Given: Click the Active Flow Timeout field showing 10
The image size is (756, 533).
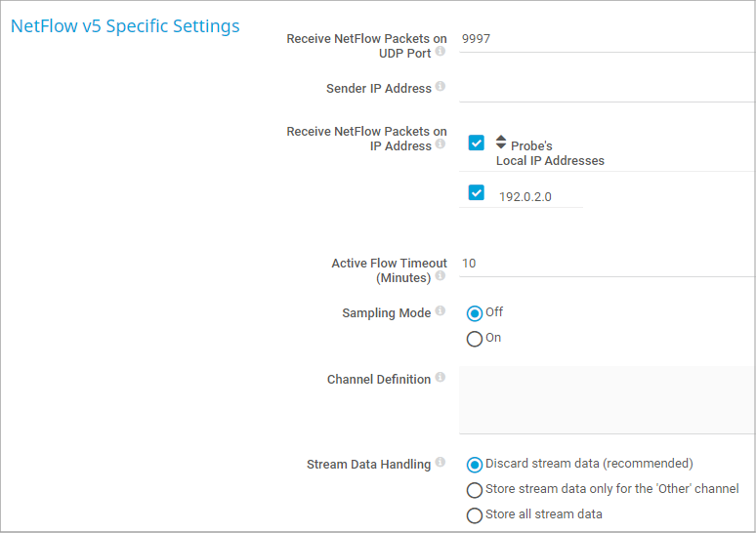Looking at the screenshot, I should click(606, 264).
